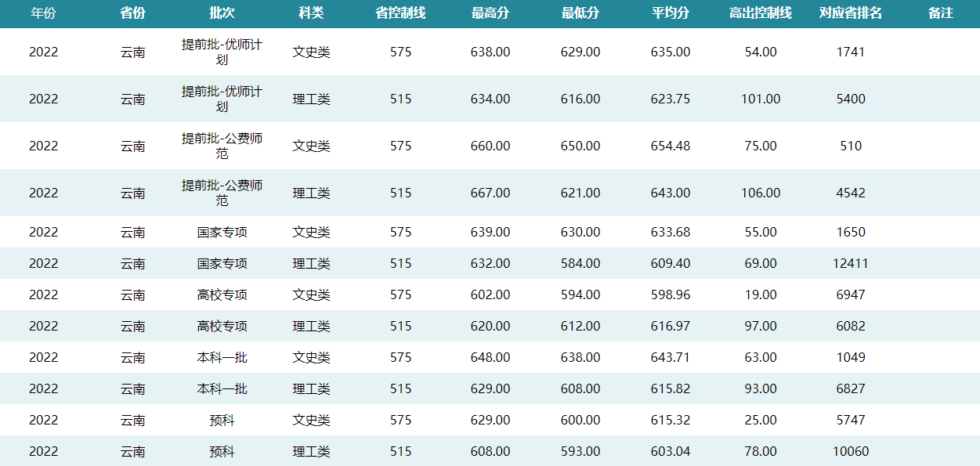Select the rank cell showing 1741
The width and height of the screenshot is (980, 466).
pos(850,52)
